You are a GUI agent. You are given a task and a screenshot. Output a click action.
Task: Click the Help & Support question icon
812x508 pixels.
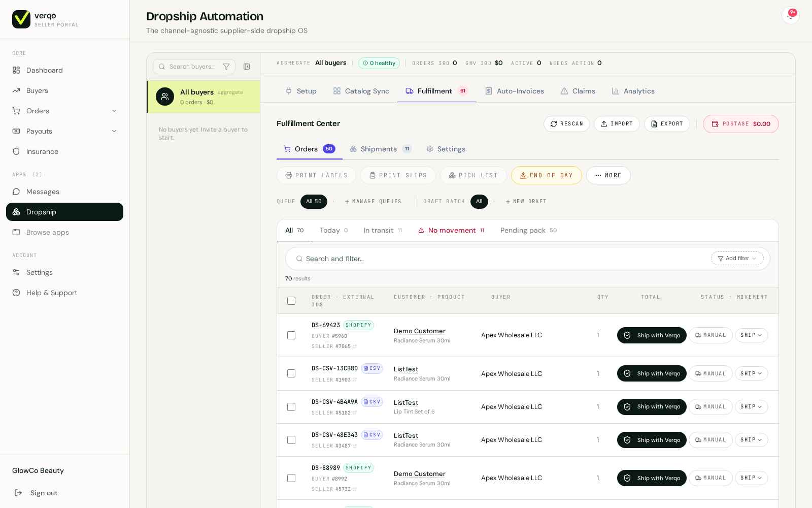click(x=16, y=293)
